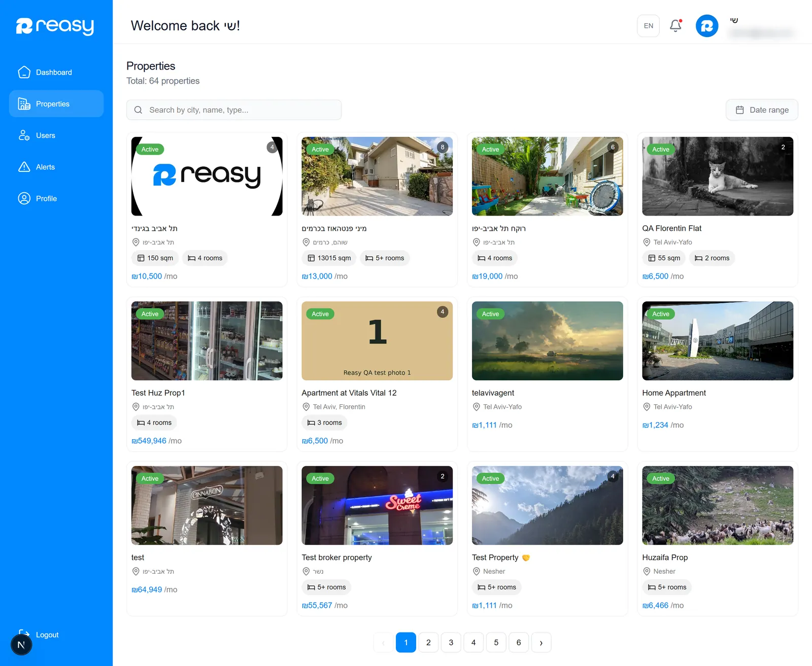
Task: Go to page 2
Action: (x=428, y=643)
